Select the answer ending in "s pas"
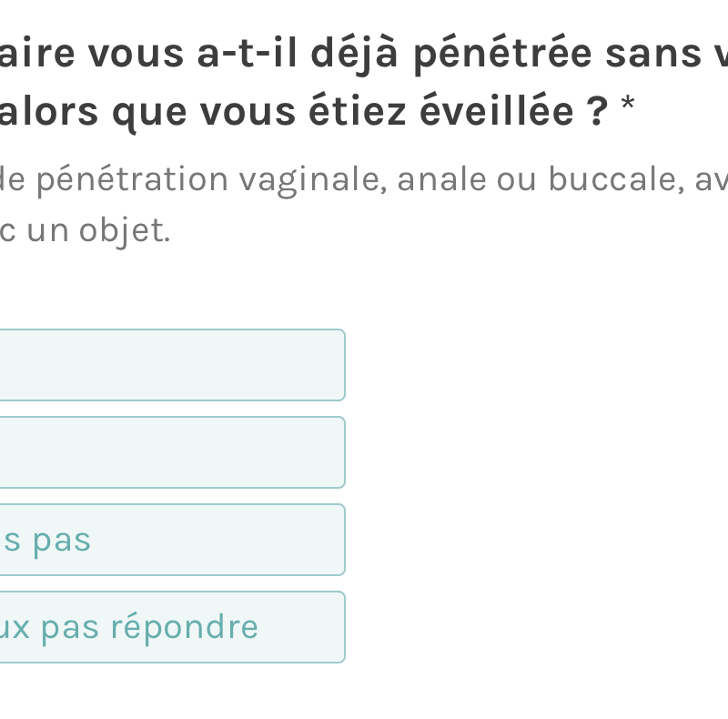This screenshot has height=719, width=728. point(171,540)
